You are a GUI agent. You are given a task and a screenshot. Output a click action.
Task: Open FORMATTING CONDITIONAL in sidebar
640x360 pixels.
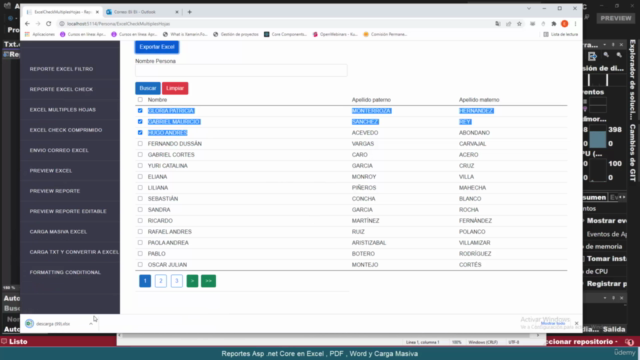(65, 272)
